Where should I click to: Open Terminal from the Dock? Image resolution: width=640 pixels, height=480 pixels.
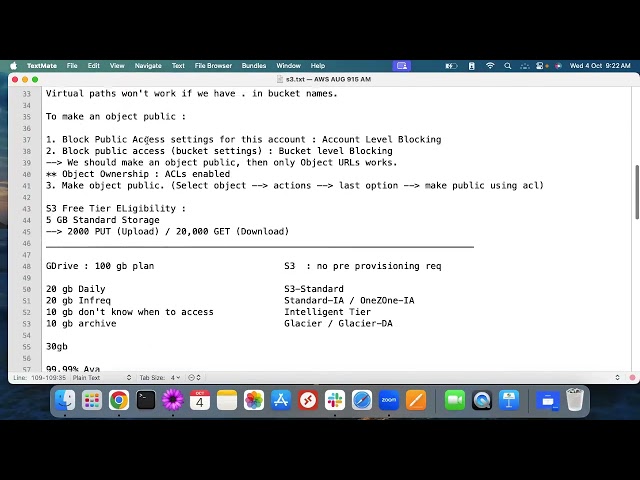(146, 400)
